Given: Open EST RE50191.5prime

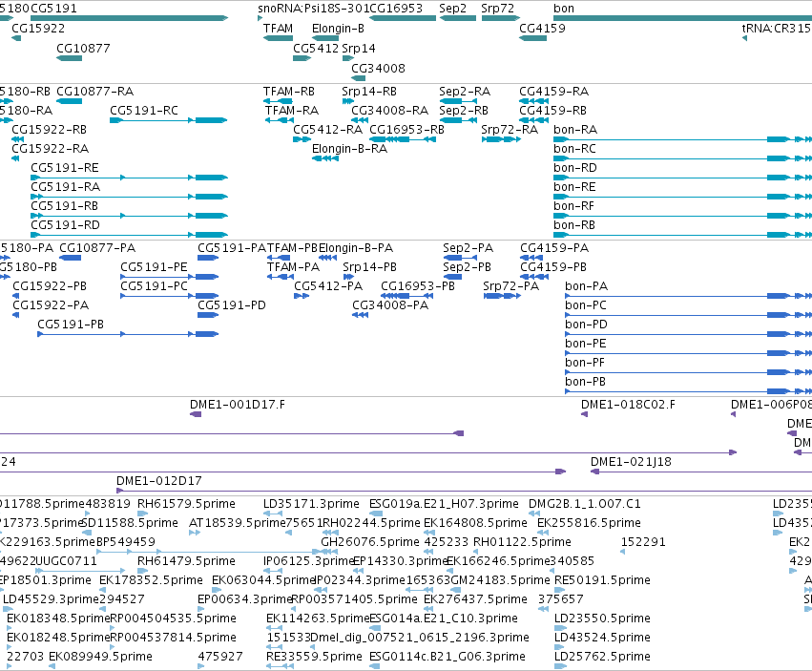Looking at the screenshot, I should [x=602, y=580].
